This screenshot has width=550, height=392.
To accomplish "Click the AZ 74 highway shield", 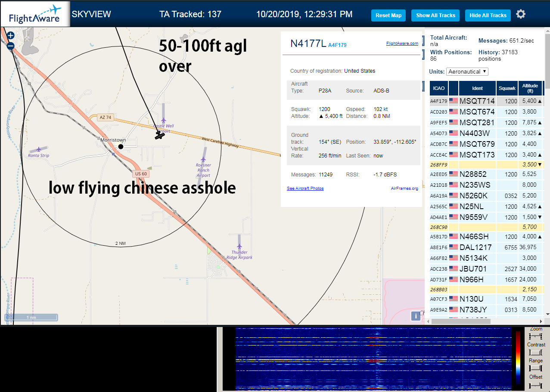I will pos(106,117).
